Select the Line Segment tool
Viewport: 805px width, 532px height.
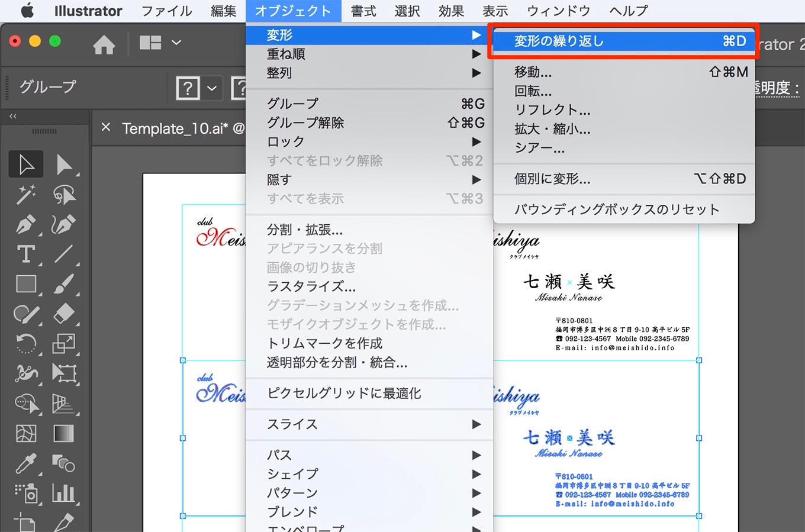coord(64,254)
